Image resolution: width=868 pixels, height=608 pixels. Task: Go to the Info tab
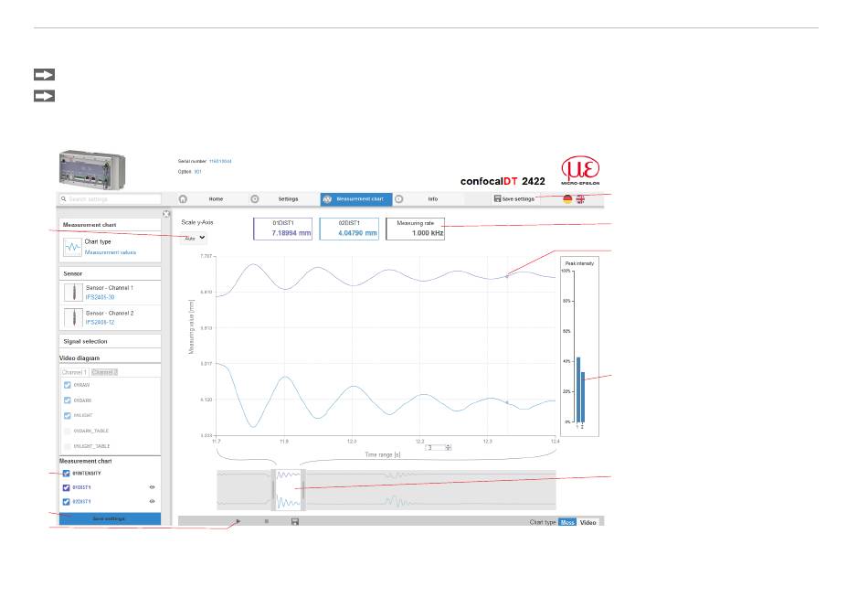pyautogui.click(x=432, y=198)
